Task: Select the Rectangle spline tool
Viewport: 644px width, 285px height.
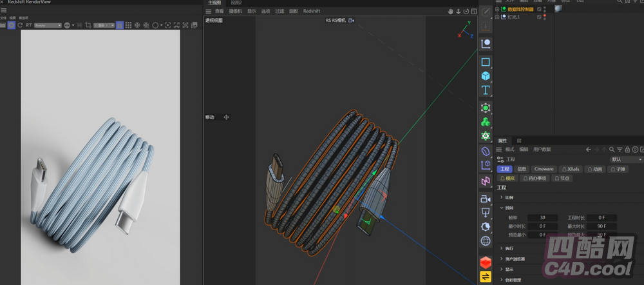Action: click(486, 62)
